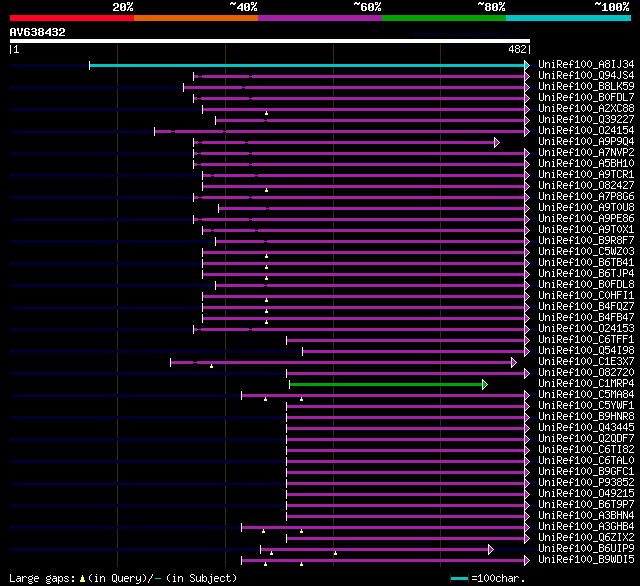The image size is (640, 586).
Task: Click the UniRef100_A9TCR1 label
Action: point(586,175)
